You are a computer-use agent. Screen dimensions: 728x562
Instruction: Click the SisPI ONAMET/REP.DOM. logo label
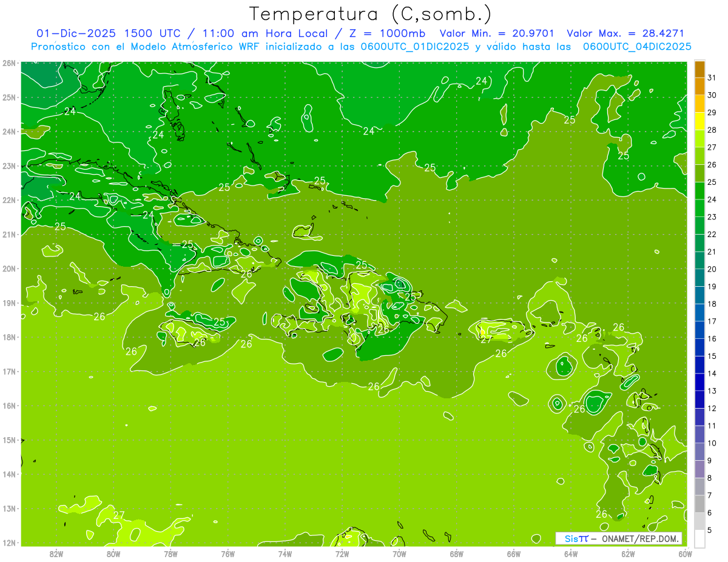pos(619,538)
